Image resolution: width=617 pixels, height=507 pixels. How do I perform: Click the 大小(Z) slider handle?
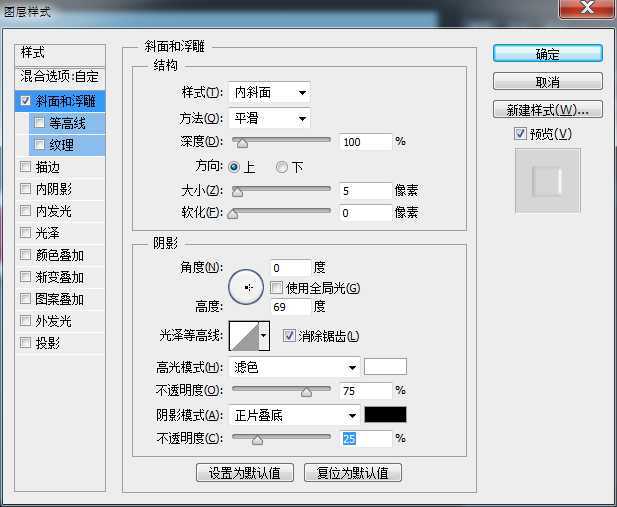tap(237, 192)
